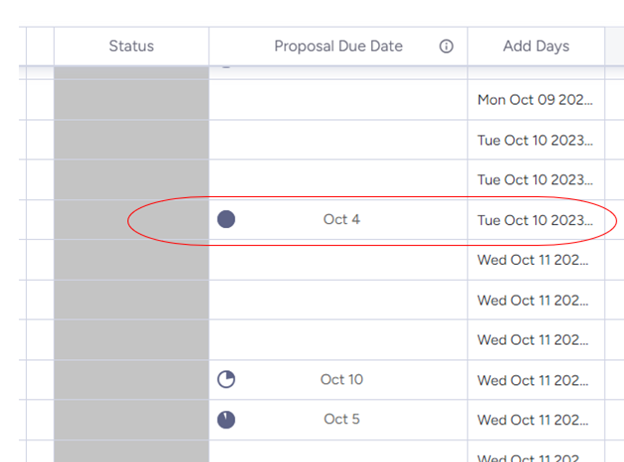Click the nearly full progress icon beside Oct 5
This screenshot has height=462, width=624.
[226, 419]
